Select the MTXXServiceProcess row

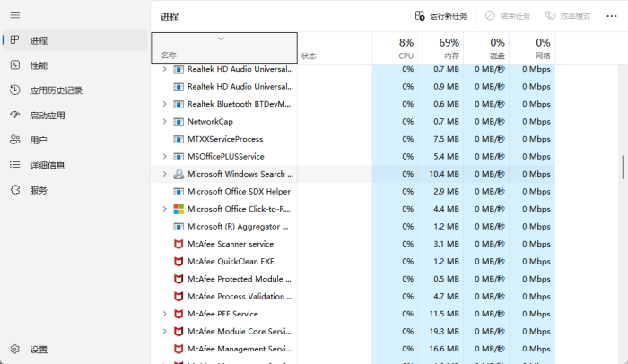coord(353,139)
